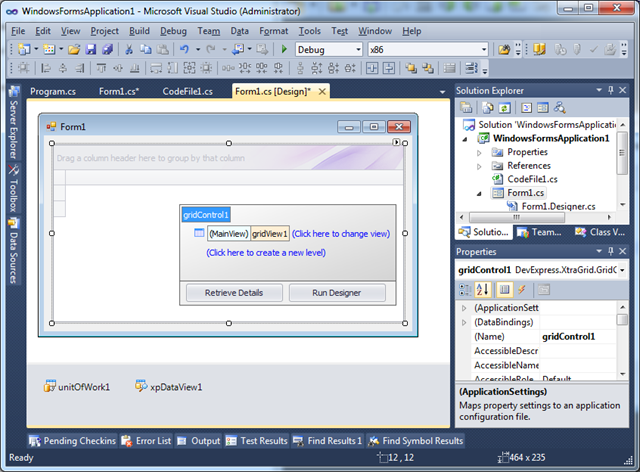This screenshot has width=640, height=472.
Task: Click Solution Explorer View Code icon
Action: pos(526,108)
